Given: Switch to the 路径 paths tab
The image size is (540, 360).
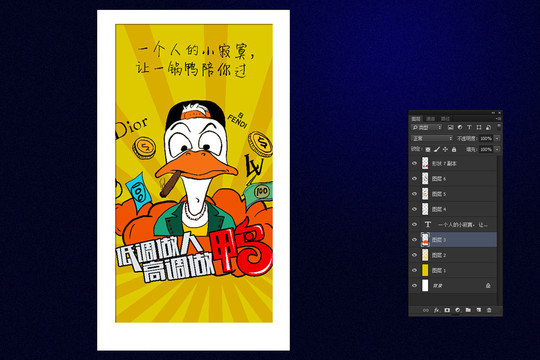Looking at the screenshot, I should 446,119.
